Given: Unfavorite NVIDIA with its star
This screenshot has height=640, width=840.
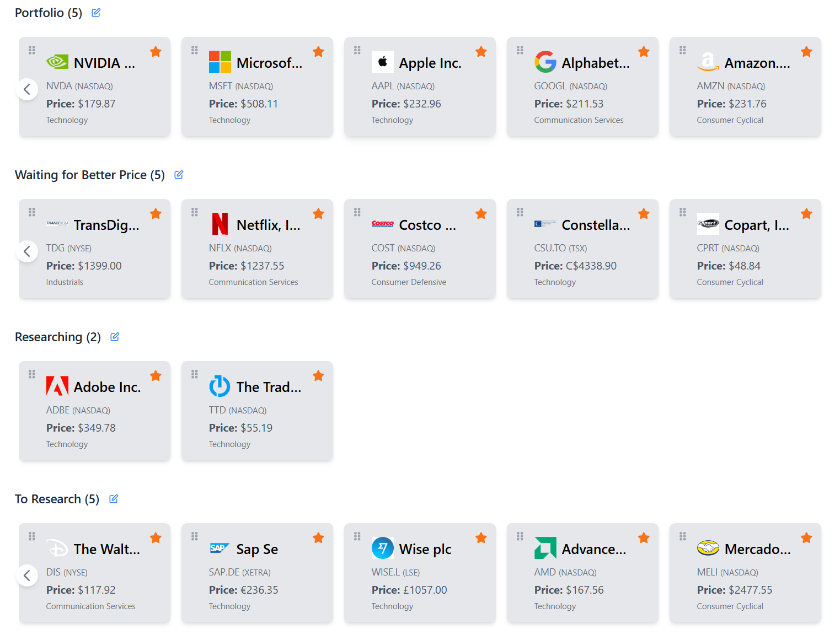Looking at the screenshot, I should (x=156, y=52).
